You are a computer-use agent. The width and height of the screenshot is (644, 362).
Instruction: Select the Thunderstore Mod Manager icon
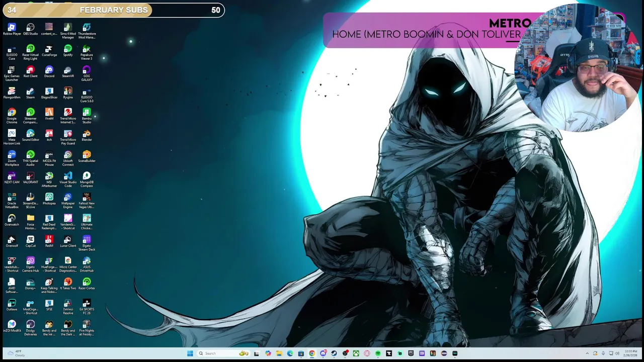87,31
